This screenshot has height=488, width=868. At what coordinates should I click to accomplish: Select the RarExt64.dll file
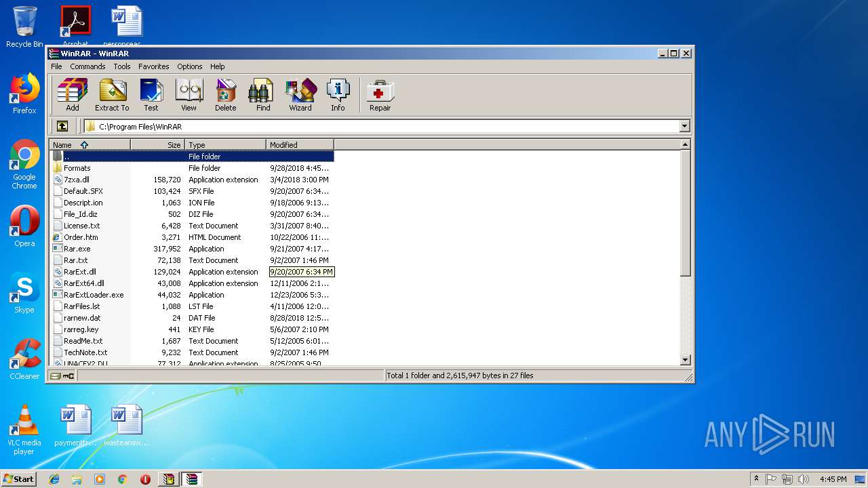(193, 283)
